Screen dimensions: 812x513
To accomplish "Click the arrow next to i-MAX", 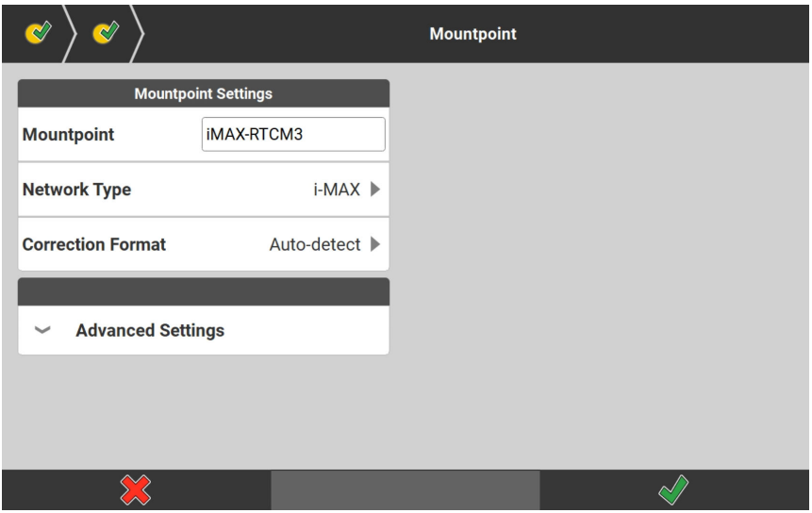I will point(374,190).
